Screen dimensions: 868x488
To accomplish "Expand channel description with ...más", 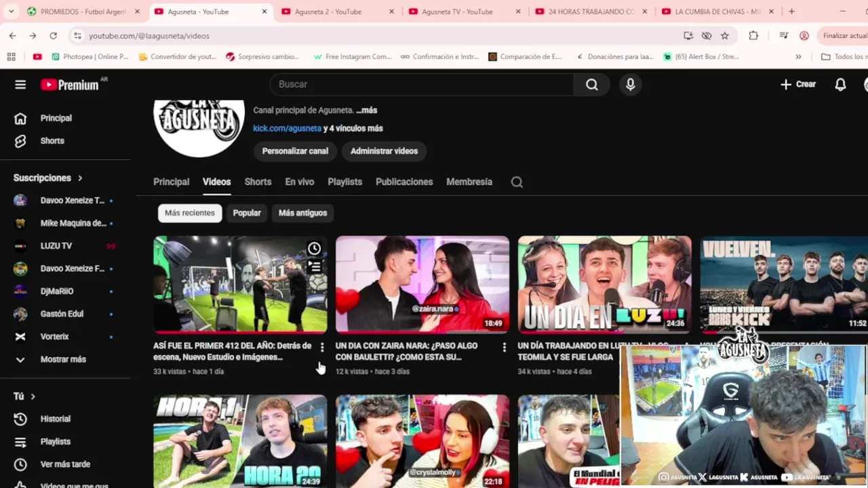I will tap(366, 110).
